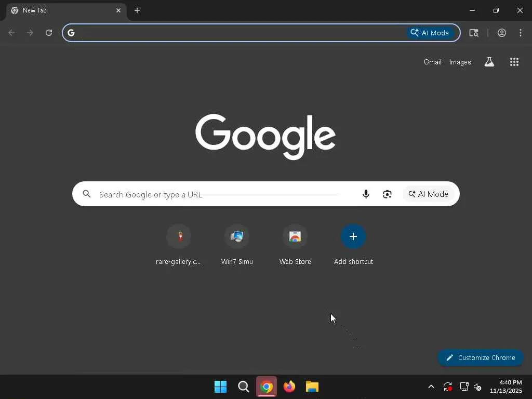The width and height of the screenshot is (532, 399).
Task: Click the browser Forward arrow
Action: [30, 33]
